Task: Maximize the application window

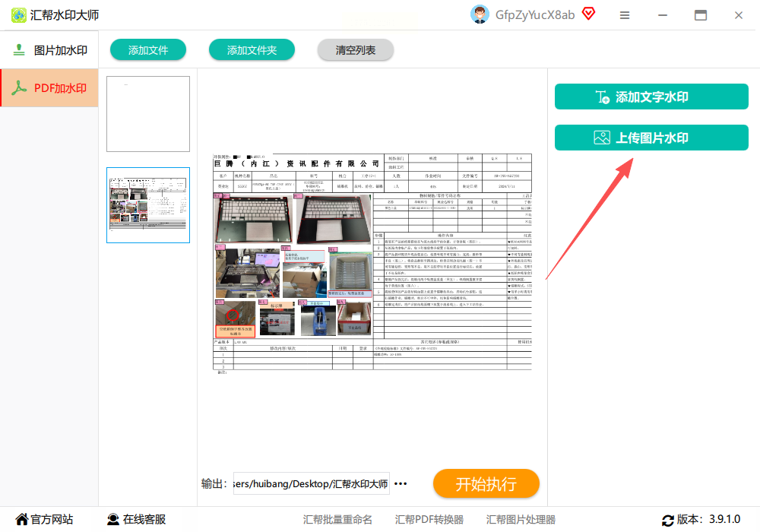Action: click(x=701, y=15)
